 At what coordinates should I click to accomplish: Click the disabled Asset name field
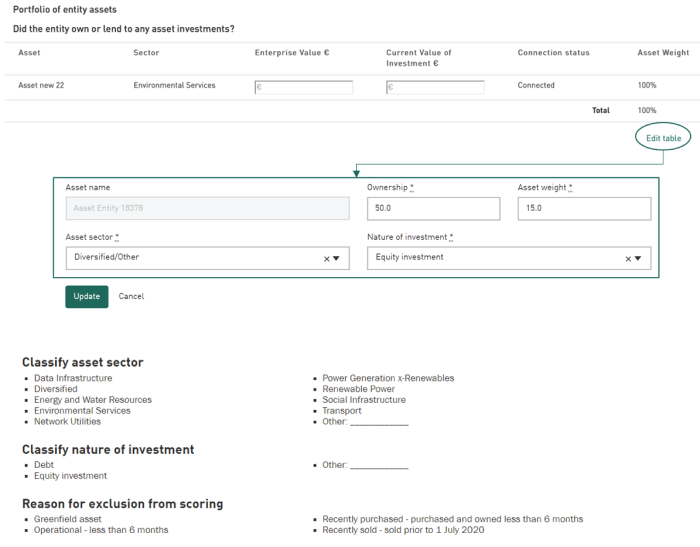(x=207, y=208)
